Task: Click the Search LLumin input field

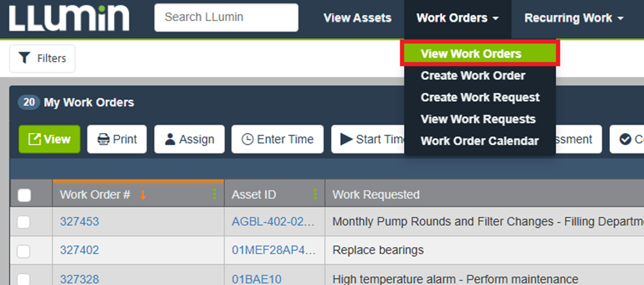Action: click(x=226, y=18)
